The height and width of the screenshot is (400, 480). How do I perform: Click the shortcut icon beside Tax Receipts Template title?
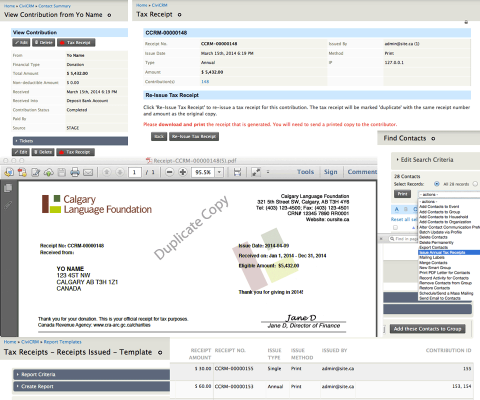[160, 352]
